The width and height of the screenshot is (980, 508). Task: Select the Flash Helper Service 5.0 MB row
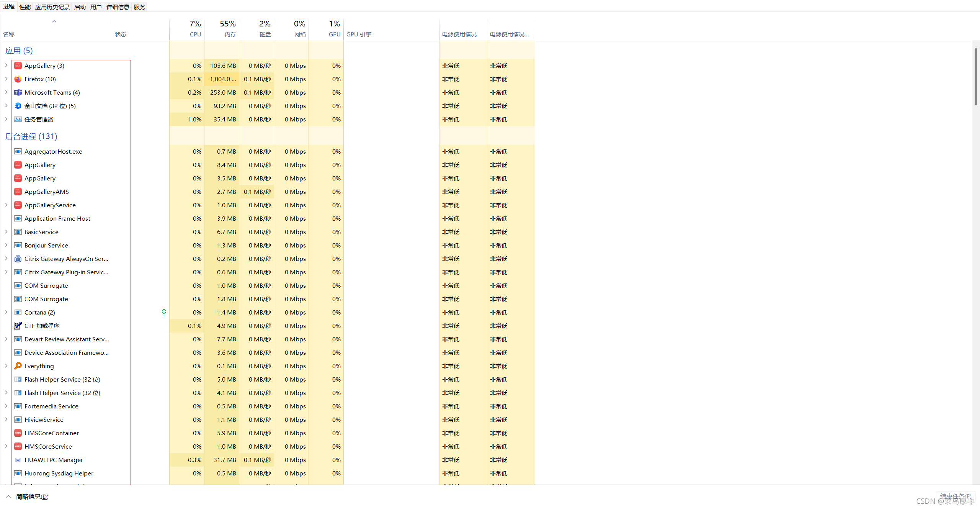pyautogui.click(x=268, y=380)
